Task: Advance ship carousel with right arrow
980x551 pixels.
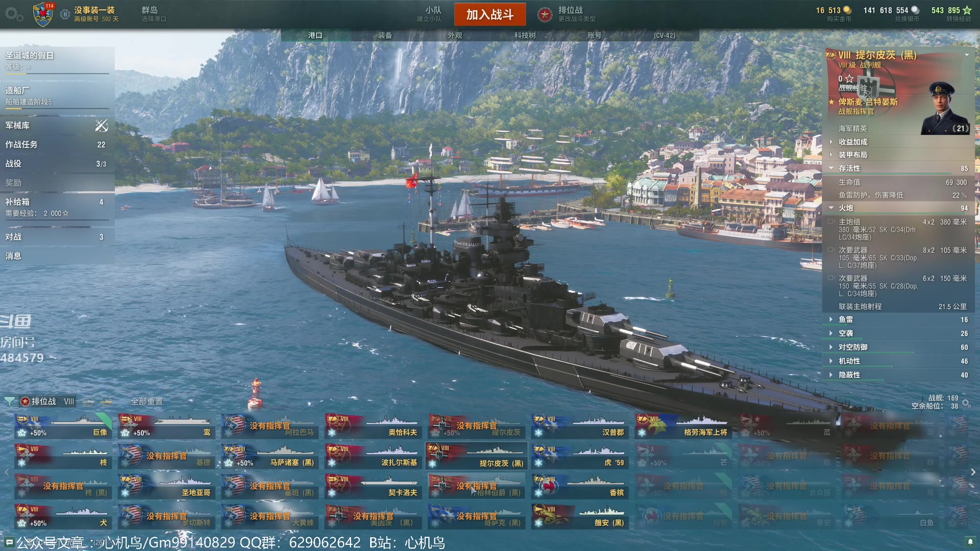Action: click(973, 472)
